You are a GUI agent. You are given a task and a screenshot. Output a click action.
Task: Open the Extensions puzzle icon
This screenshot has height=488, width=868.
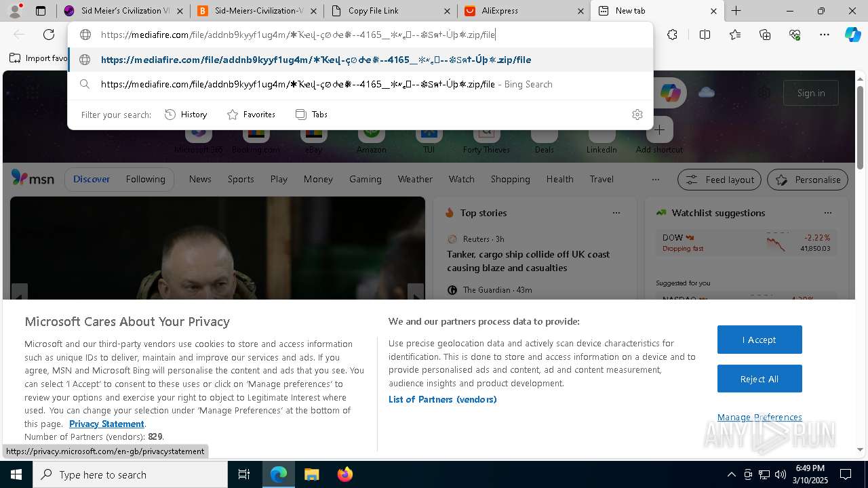[672, 35]
